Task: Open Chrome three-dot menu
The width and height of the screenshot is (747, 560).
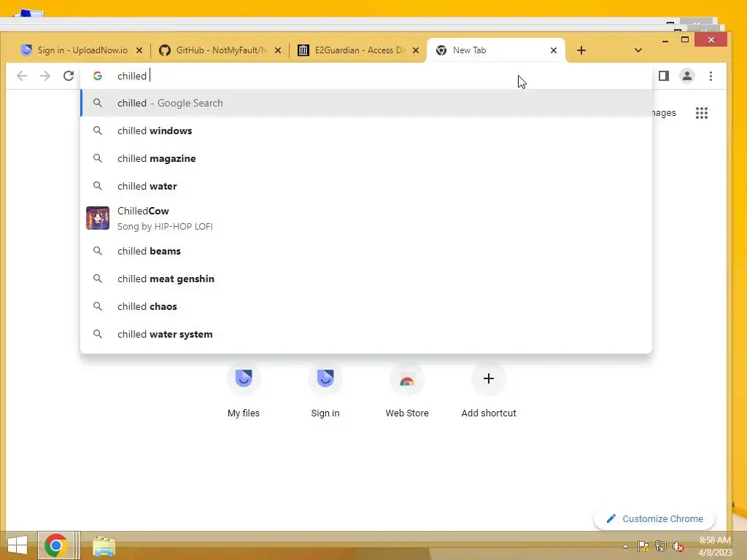Action: click(x=711, y=76)
